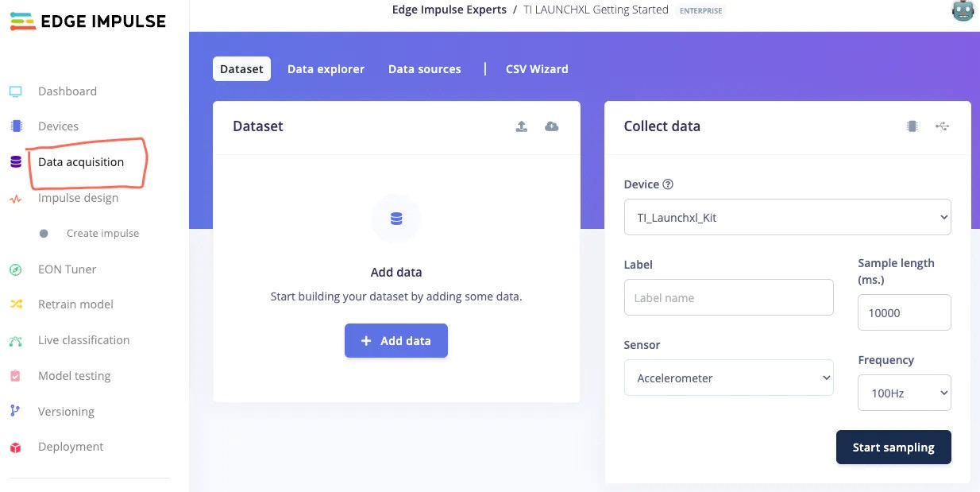Open Model testing in the sidebar
980x492 pixels.
click(74, 376)
